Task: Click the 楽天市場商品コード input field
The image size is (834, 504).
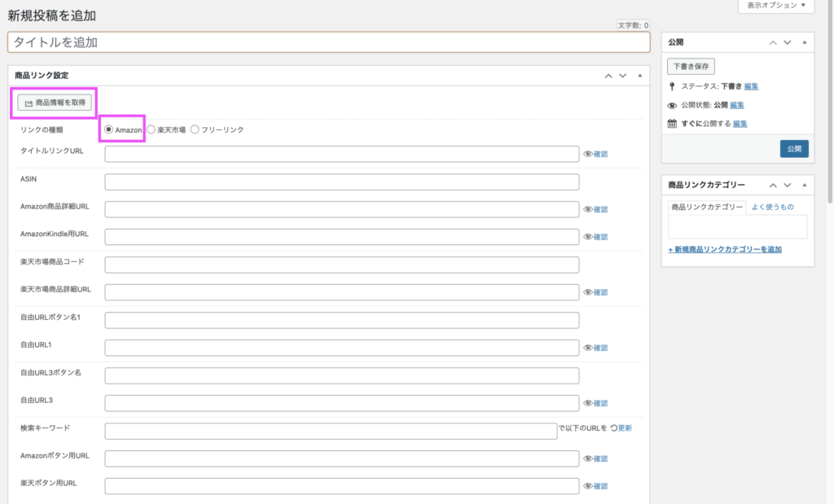Action: click(341, 265)
